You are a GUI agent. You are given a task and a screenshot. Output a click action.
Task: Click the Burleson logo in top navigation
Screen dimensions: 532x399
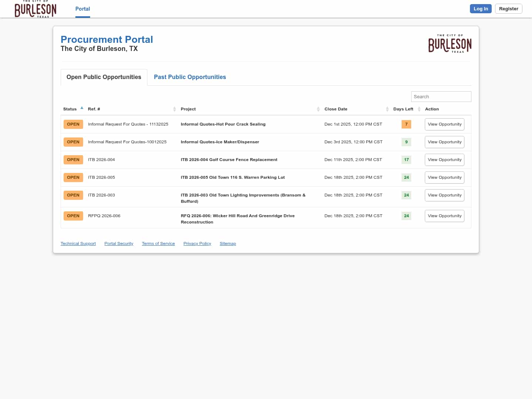pos(35,9)
